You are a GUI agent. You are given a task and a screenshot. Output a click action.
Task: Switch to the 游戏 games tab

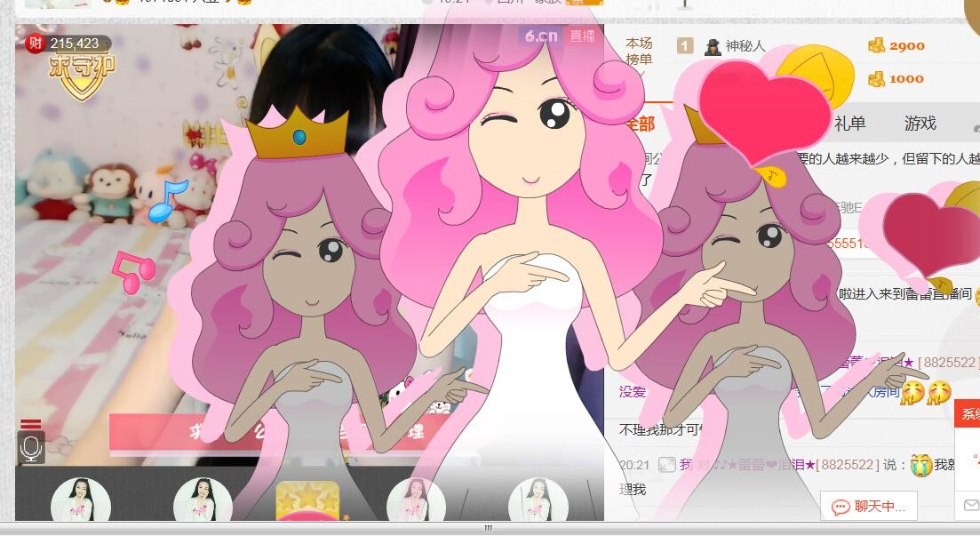(920, 124)
